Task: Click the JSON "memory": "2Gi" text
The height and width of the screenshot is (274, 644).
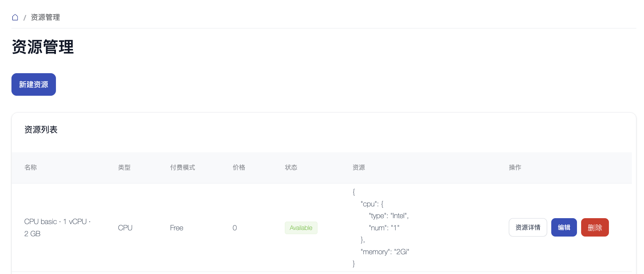Action: coord(385,252)
